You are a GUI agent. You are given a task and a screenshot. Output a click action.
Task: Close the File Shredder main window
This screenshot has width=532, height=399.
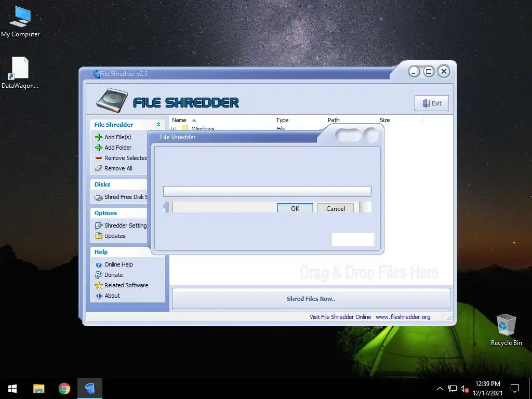pyautogui.click(x=444, y=72)
